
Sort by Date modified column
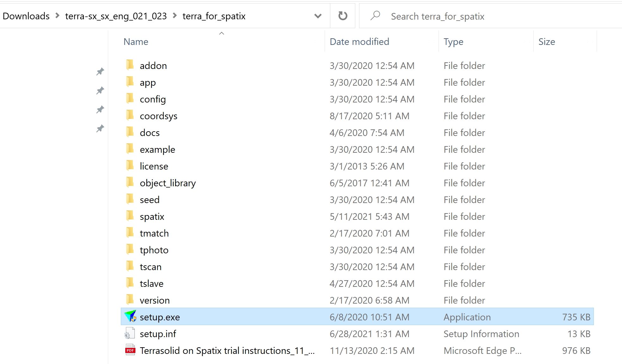pos(359,42)
